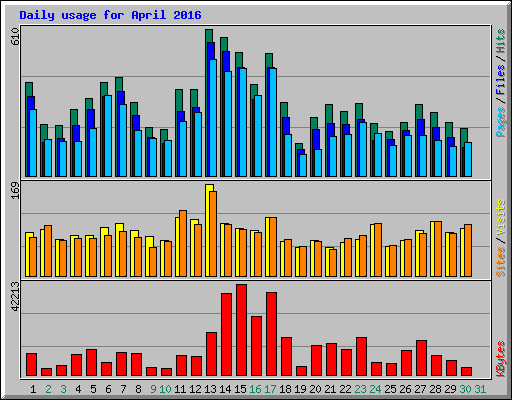Image resolution: width=512 pixels, height=400 pixels.
Task: Click day 29 on the x-axis
Action: click(x=450, y=389)
